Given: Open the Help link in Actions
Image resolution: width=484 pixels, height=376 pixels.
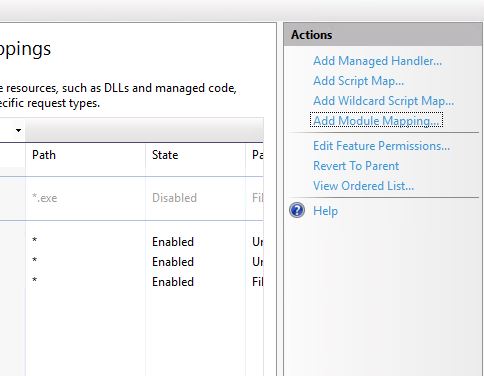Looking at the screenshot, I should tap(325, 211).
